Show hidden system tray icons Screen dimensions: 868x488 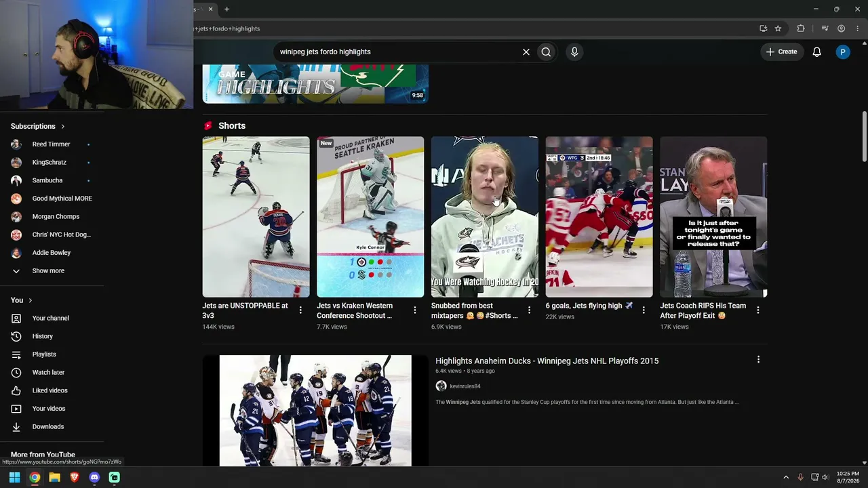[786, 477]
